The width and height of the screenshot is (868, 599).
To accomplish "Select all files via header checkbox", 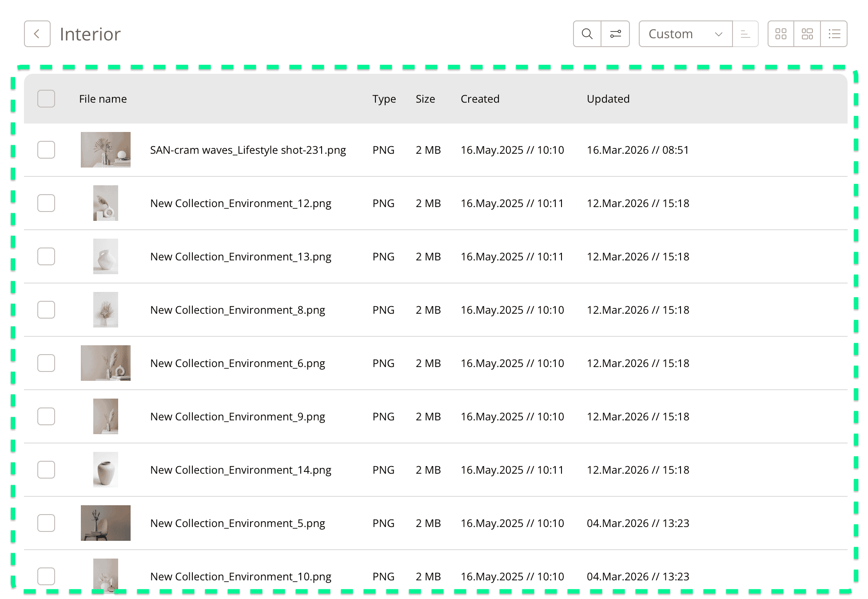I will pos(46,99).
